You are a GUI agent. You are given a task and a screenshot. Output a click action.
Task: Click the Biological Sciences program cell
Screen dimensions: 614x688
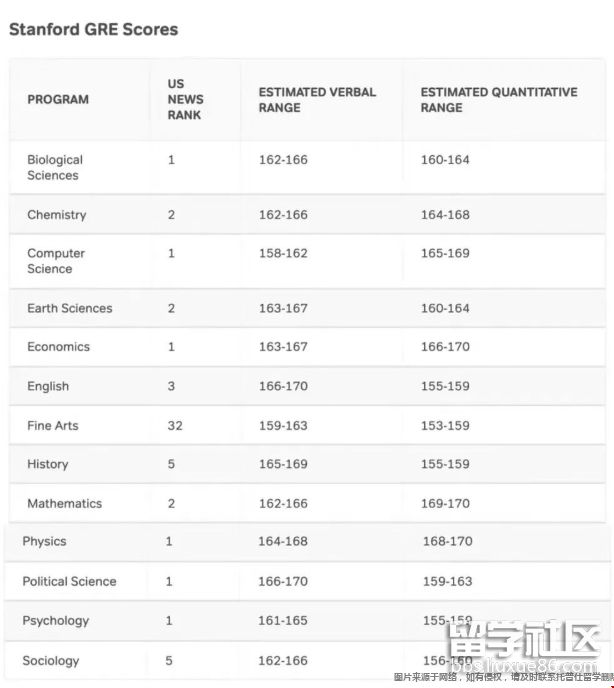(x=55, y=167)
